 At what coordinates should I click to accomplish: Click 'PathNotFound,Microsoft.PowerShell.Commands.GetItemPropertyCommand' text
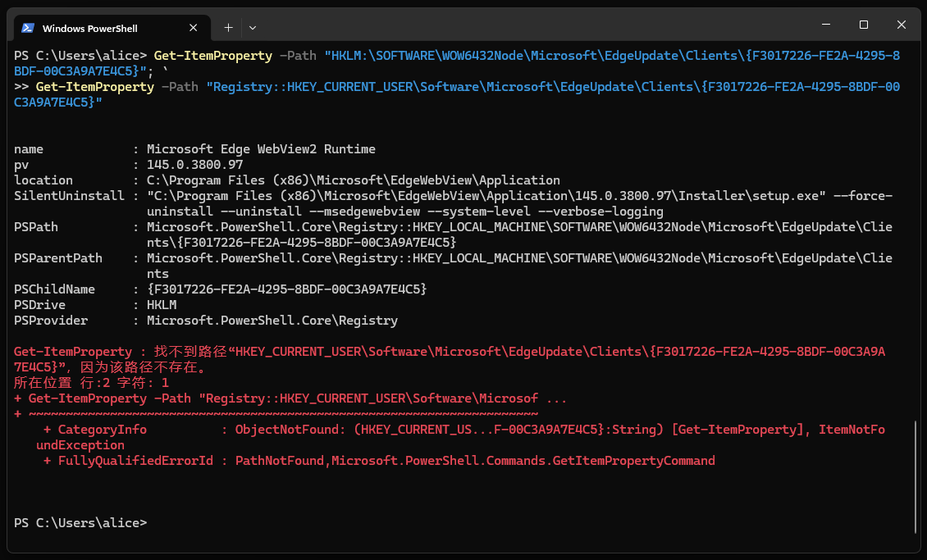click(x=475, y=461)
